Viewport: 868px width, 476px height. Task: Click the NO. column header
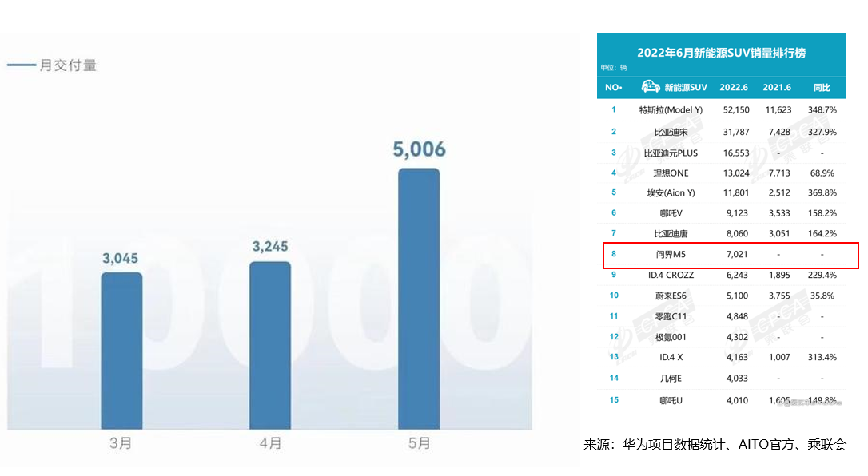point(613,87)
